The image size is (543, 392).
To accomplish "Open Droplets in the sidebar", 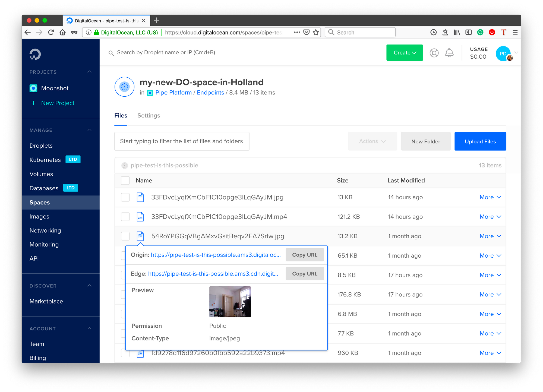I will pos(41,146).
